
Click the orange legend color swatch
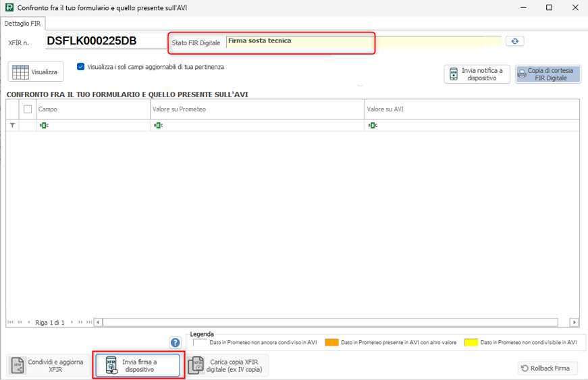click(x=331, y=342)
